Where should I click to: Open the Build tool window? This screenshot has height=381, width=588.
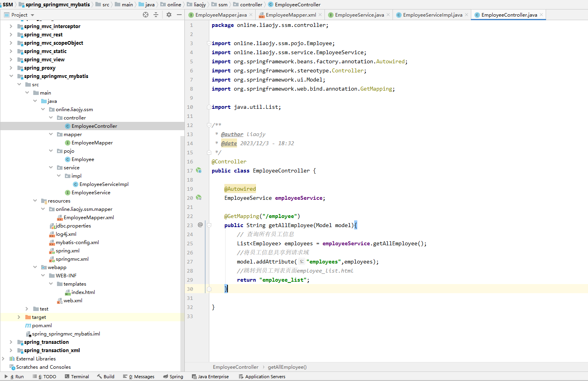pos(106,377)
